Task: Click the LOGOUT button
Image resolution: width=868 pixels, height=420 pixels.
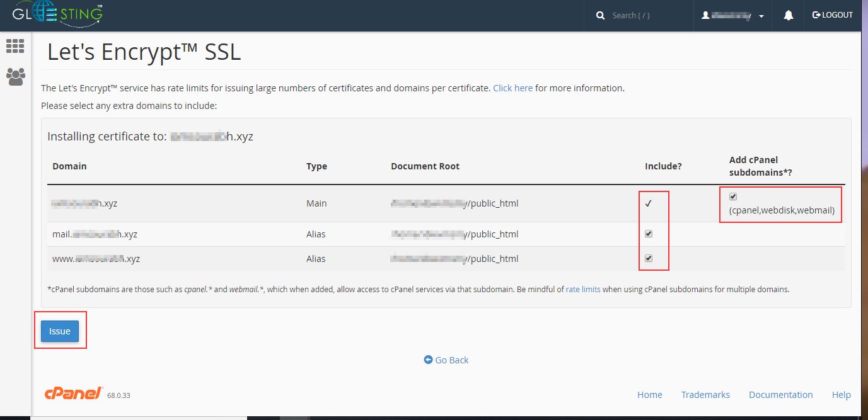Action: click(x=833, y=15)
